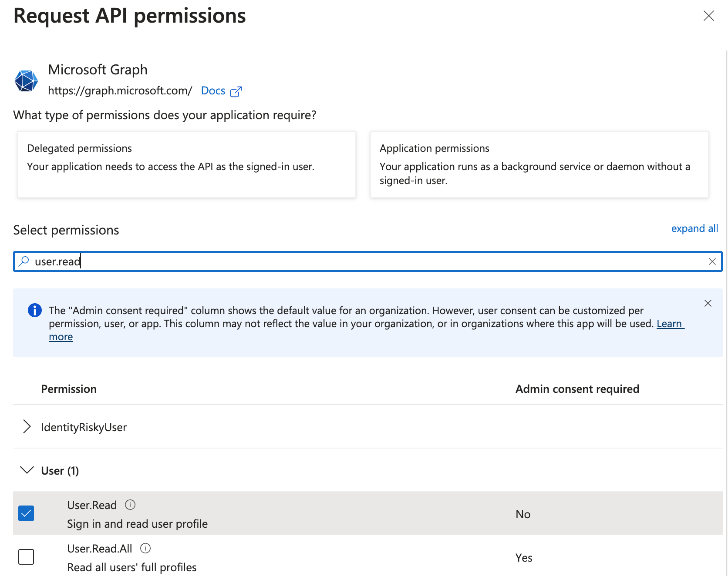Show info tooltip for User.Read.All
This screenshot has width=728, height=576.
pyautogui.click(x=145, y=548)
